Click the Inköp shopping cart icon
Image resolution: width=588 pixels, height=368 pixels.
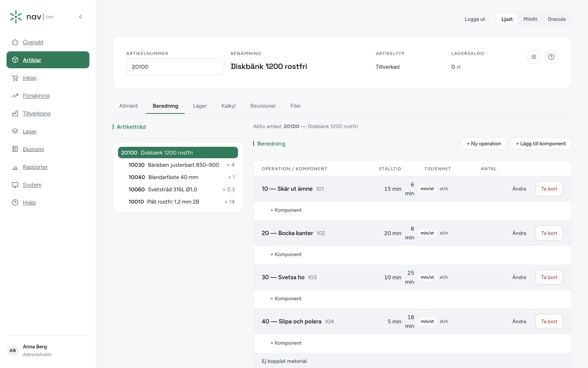pos(15,78)
